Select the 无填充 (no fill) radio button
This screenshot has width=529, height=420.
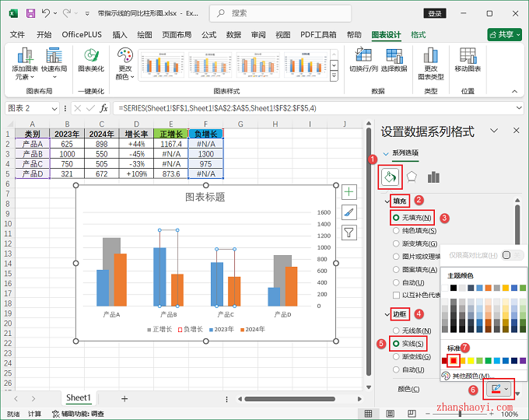click(397, 218)
